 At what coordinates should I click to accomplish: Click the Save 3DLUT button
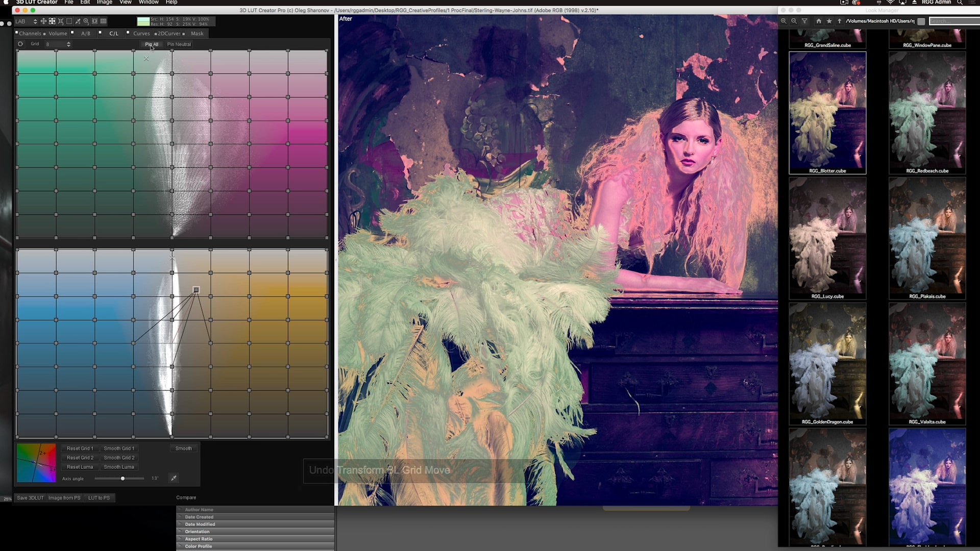pos(30,497)
